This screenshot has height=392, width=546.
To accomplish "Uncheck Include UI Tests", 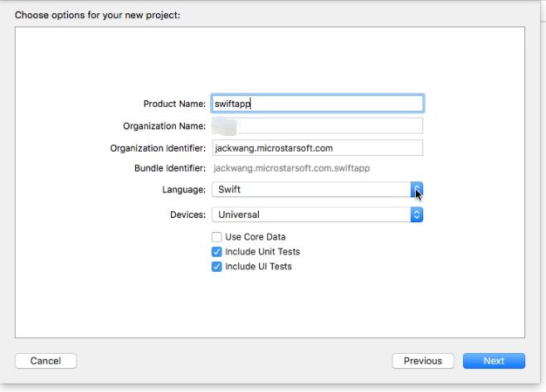I will coord(217,266).
